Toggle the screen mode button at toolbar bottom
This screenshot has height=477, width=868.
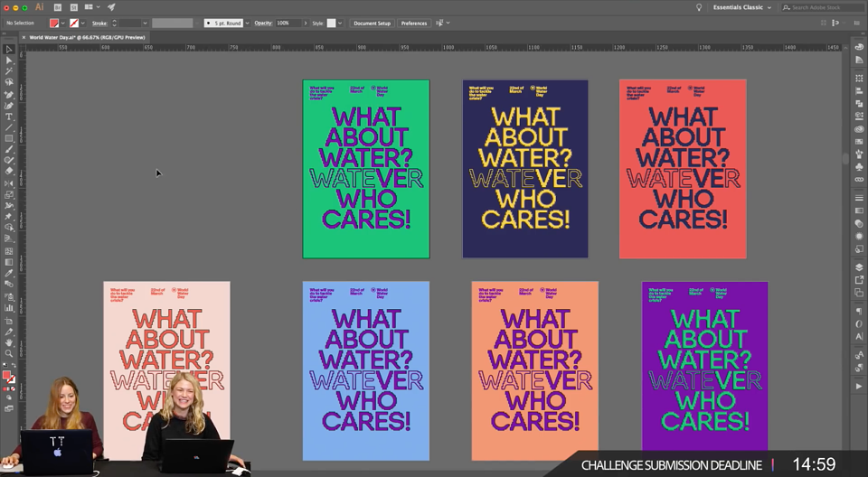pos(9,408)
